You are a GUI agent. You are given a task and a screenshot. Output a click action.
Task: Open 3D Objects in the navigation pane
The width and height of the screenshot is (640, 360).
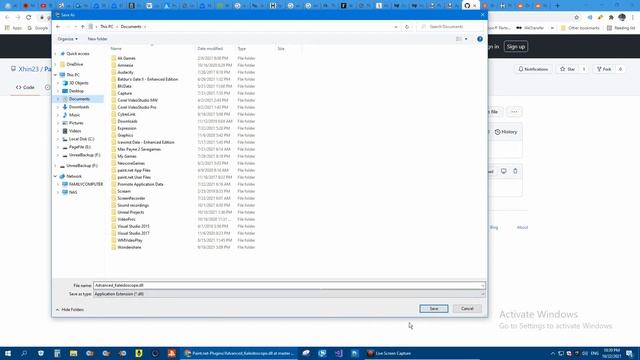(78, 83)
